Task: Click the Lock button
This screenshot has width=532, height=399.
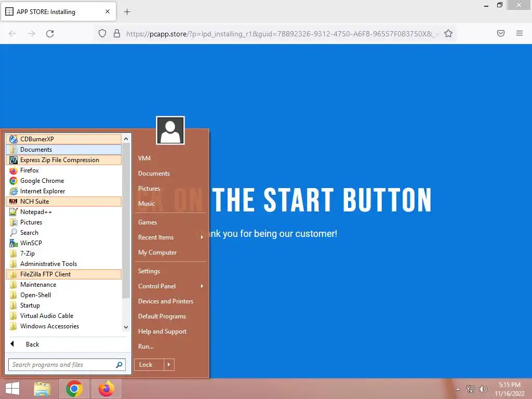Action: pos(149,365)
